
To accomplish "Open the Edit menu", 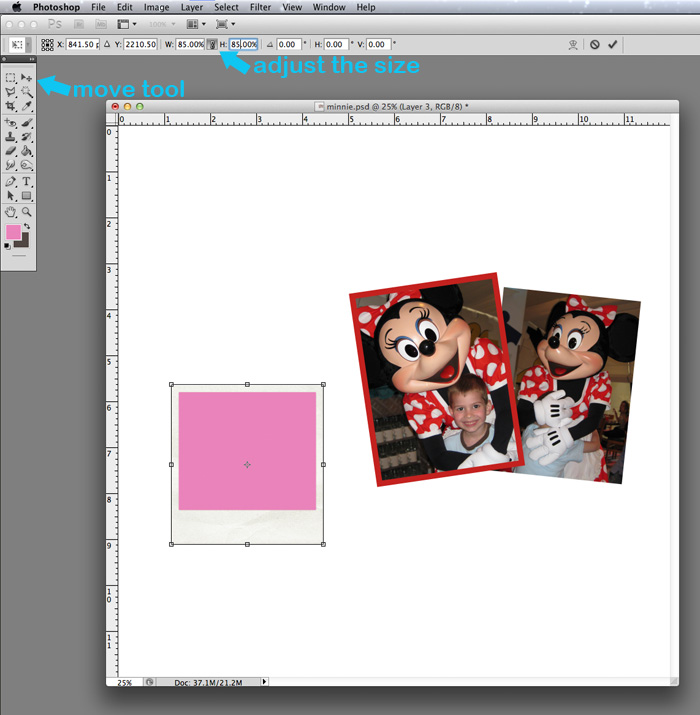I will click(124, 7).
